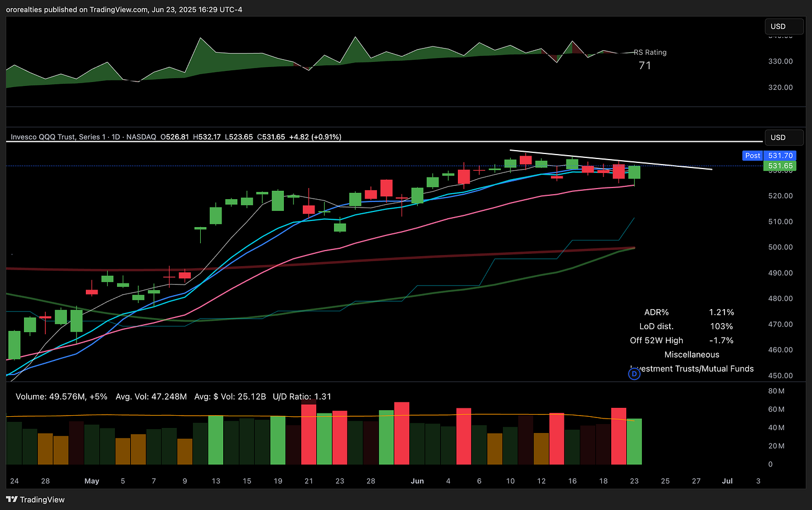The height and width of the screenshot is (510, 812).
Task: Click the Post 531.70 price label
Action: tap(769, 156)
